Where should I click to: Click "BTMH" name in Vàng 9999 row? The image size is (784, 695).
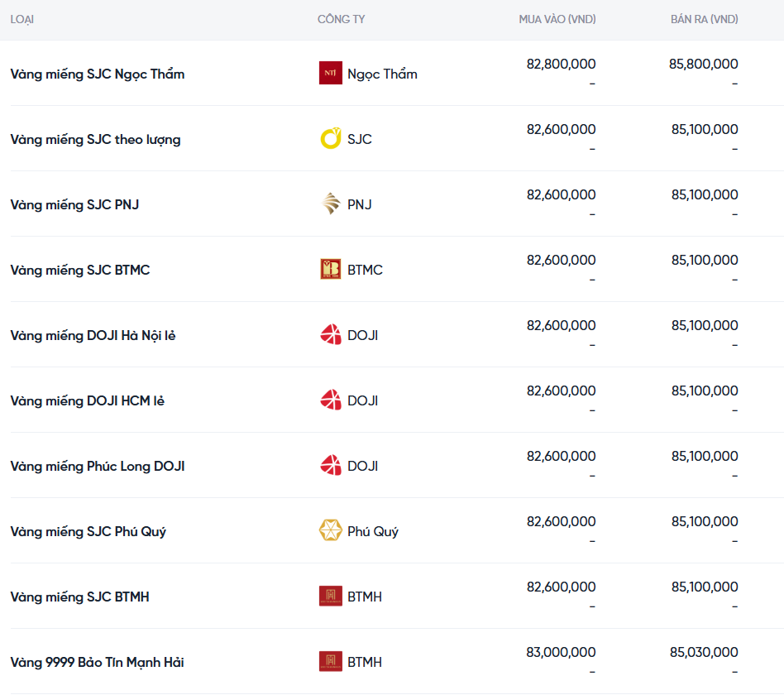[x=365, y=663]
